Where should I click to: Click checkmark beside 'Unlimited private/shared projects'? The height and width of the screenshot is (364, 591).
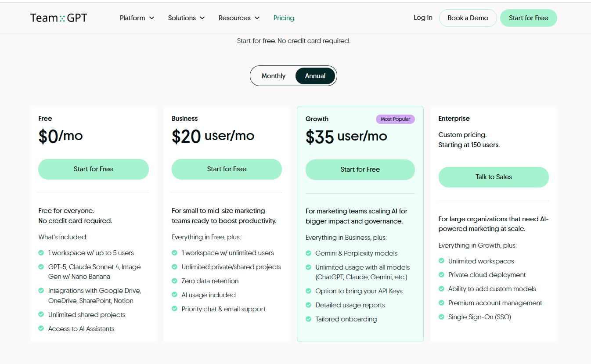174,267
